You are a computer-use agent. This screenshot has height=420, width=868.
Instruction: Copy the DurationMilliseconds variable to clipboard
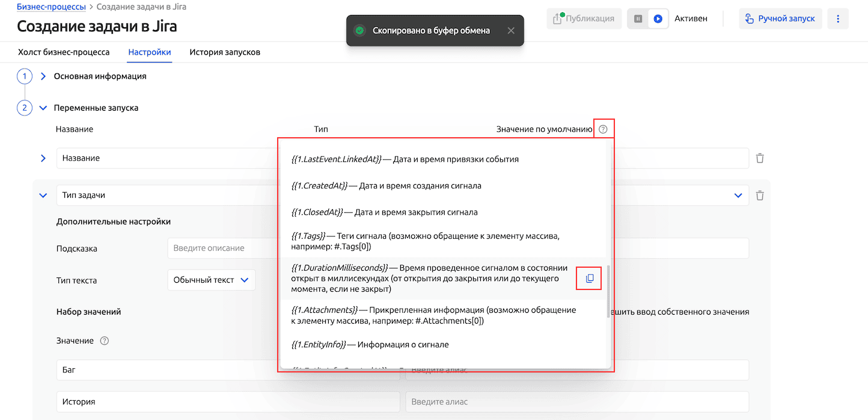(589, 279)
